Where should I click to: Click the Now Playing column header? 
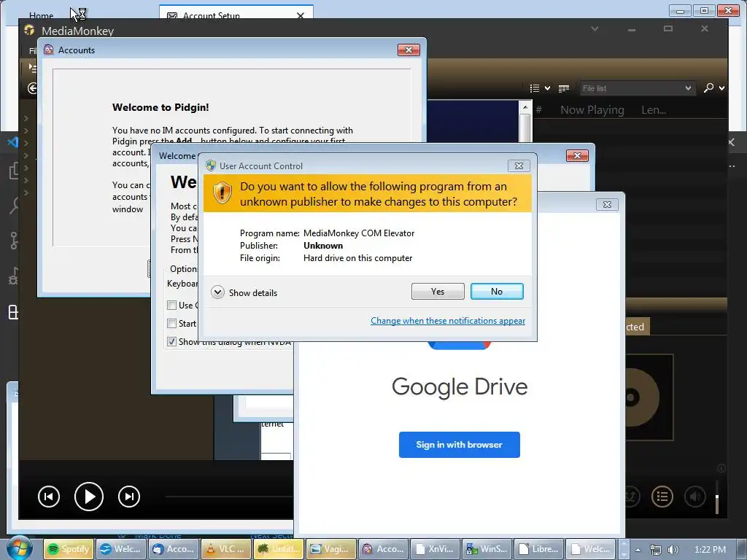click(x=592, y=110)
